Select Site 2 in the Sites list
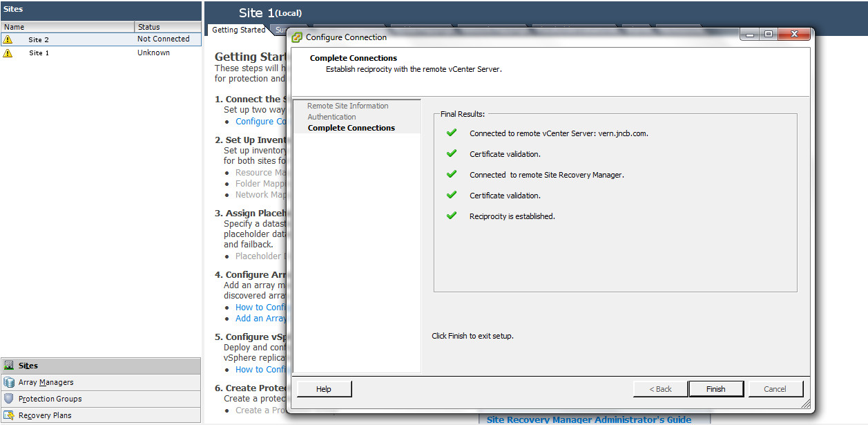Viewport: 868px width, 425px height. (101, 39)
